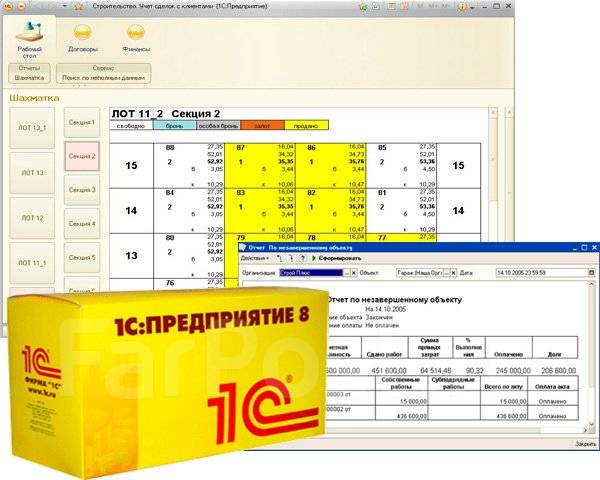The image size is (600, 480).
Task: Click the 245 000,00 paid value
Action: [x=513, y=371]
